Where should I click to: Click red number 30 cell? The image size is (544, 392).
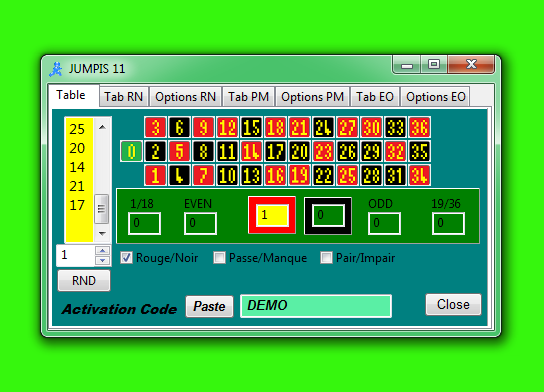[371, 127]
